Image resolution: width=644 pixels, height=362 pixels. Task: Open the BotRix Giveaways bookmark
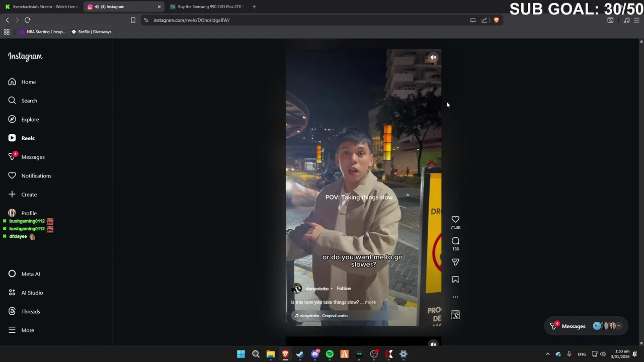pos(91,32)
